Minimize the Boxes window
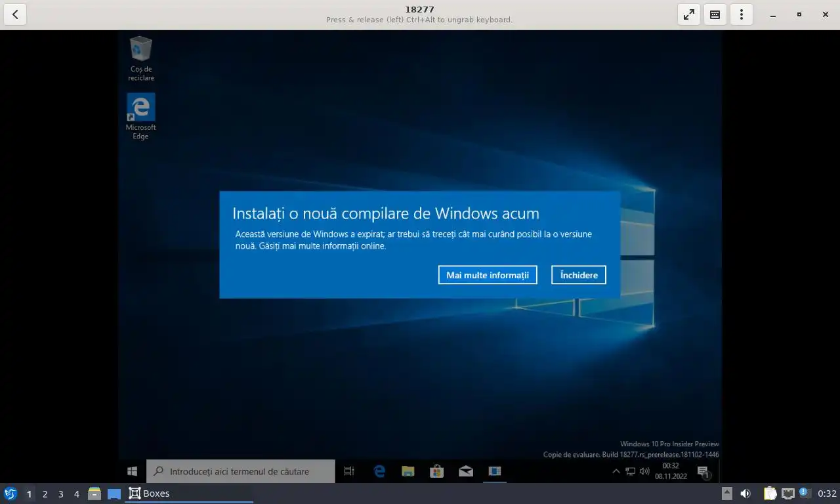840x504 pixels. (773, 14)
